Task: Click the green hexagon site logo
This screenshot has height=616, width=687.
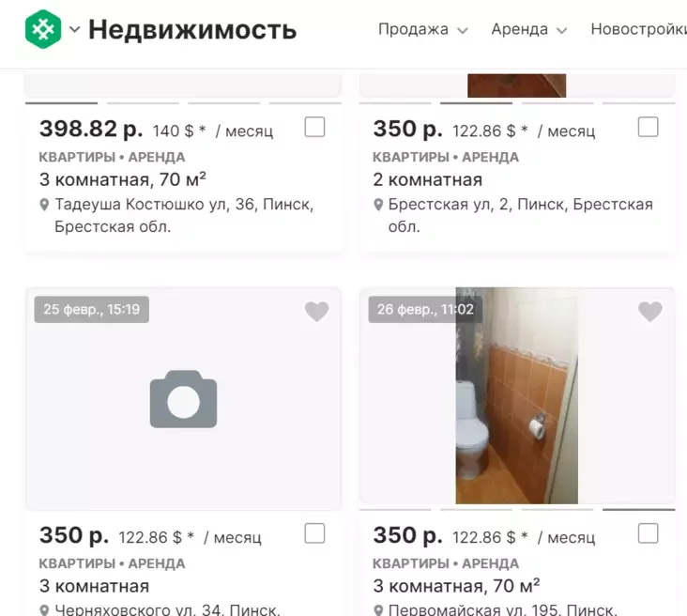Action: pos(43,29)
